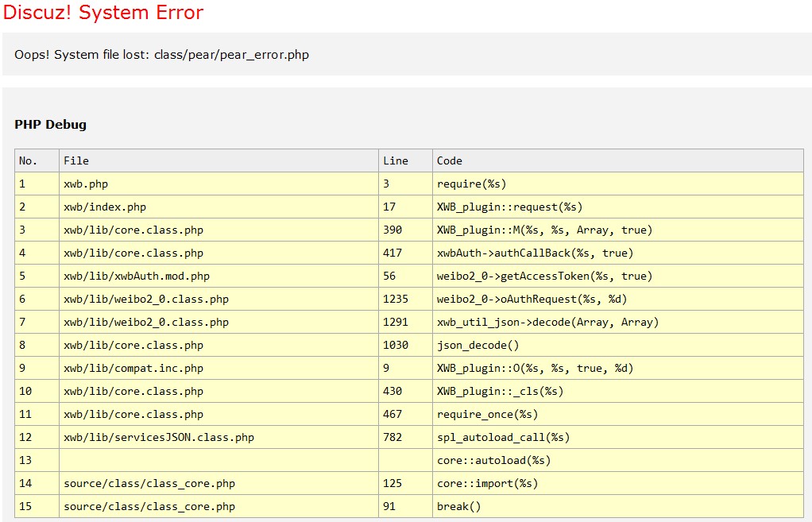Select line number 430 cell
Viewport: 812px width, 522px height.
tap(405, 391)
